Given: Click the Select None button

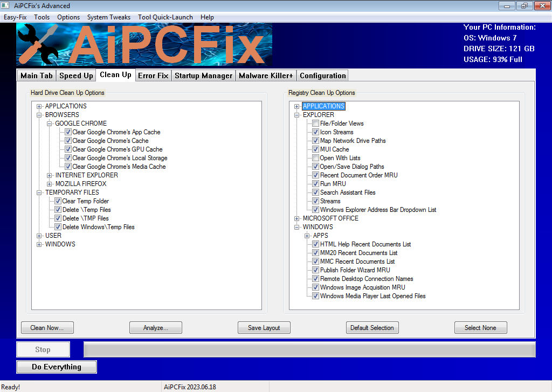Looking at the screenshot, I should 480,327.
